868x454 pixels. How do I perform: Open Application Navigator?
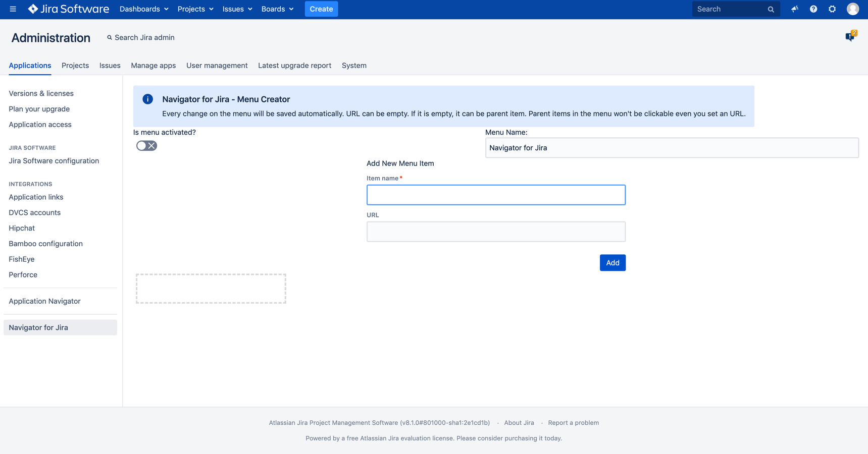click(x=44, y=301)
